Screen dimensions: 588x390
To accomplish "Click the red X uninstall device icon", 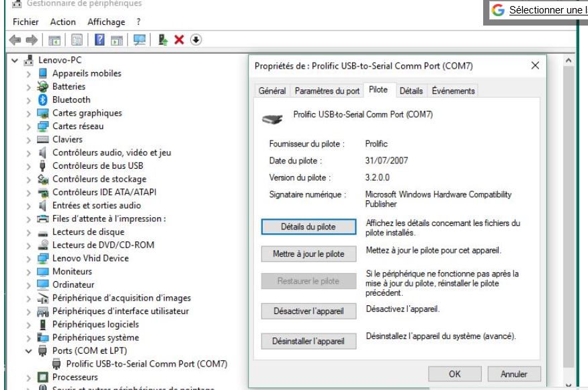I will click(x=179, y=40).
